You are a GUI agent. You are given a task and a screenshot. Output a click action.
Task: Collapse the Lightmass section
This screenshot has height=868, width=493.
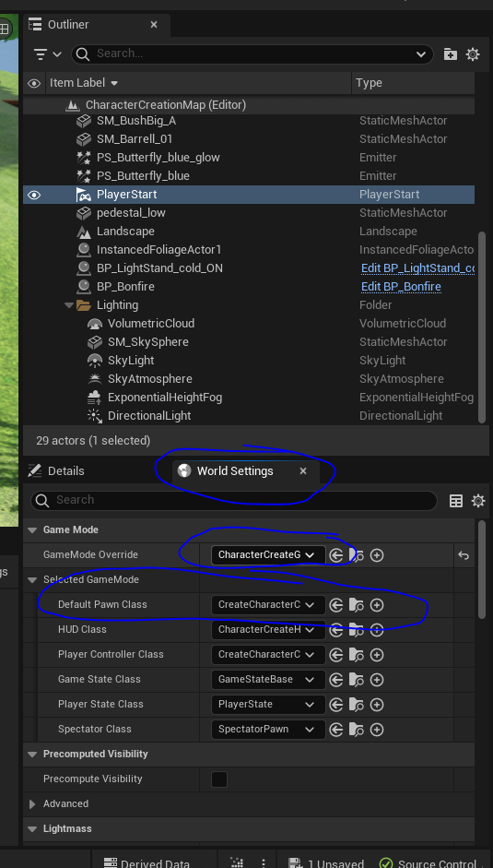point(32,828)
